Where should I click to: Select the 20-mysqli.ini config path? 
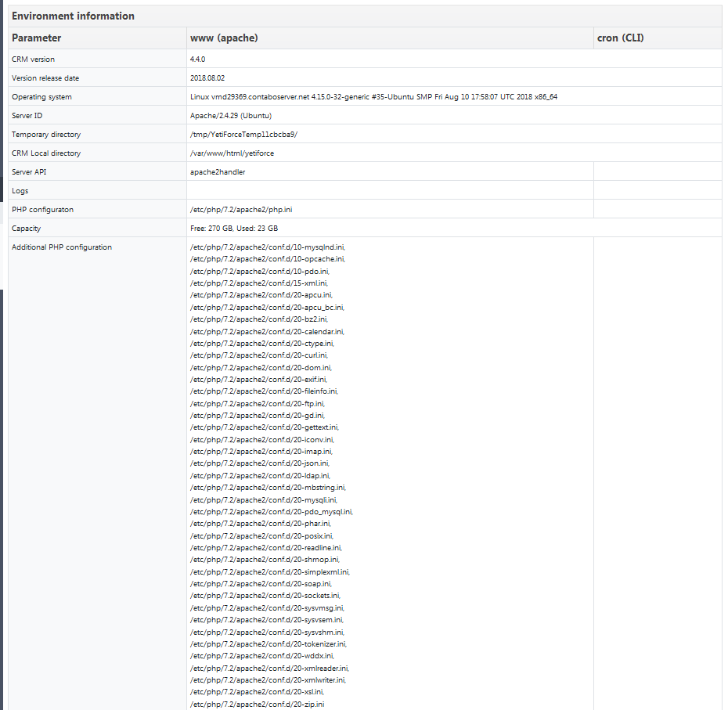(x=264, y=500)
